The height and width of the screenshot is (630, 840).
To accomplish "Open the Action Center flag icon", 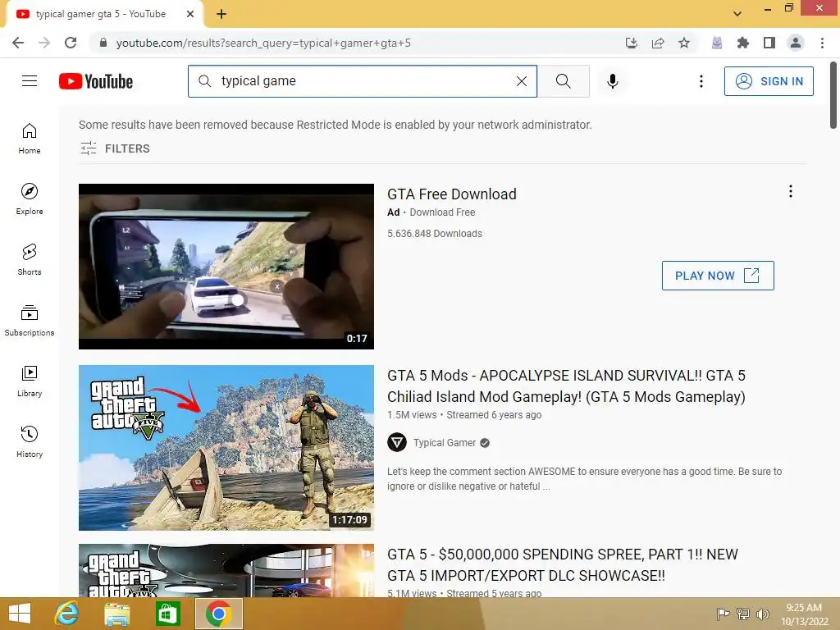I will (724, 614).
